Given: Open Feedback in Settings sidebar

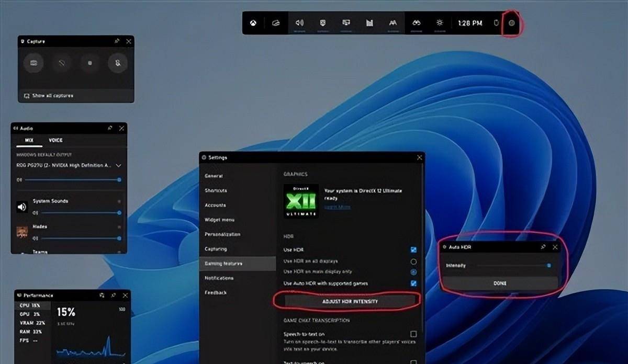Looking at the screenshot, I should 238,293.
